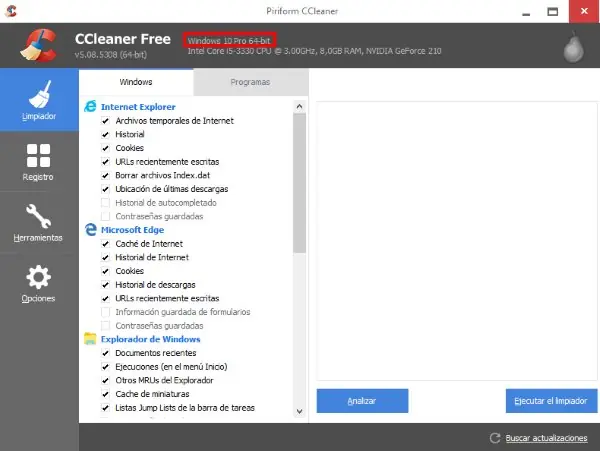Click the pear icon in header
The width and height of the screenshot is (600, 451).
click(573, 47)
